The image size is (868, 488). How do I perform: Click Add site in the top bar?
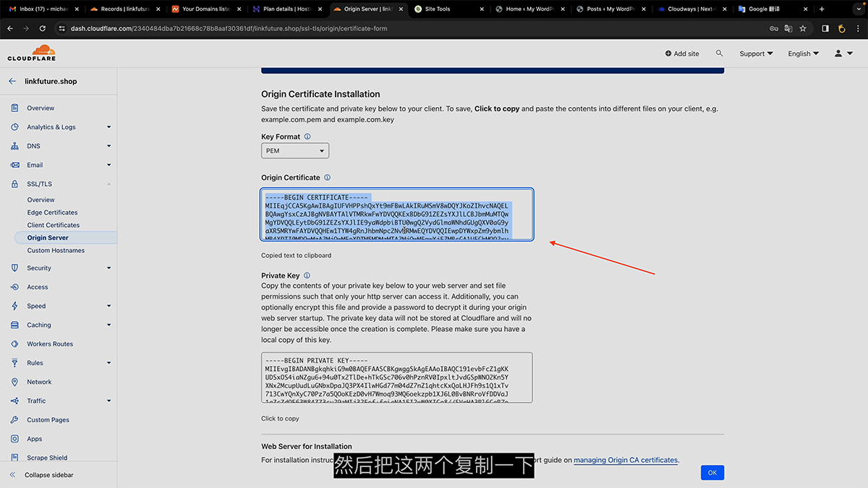682,53
